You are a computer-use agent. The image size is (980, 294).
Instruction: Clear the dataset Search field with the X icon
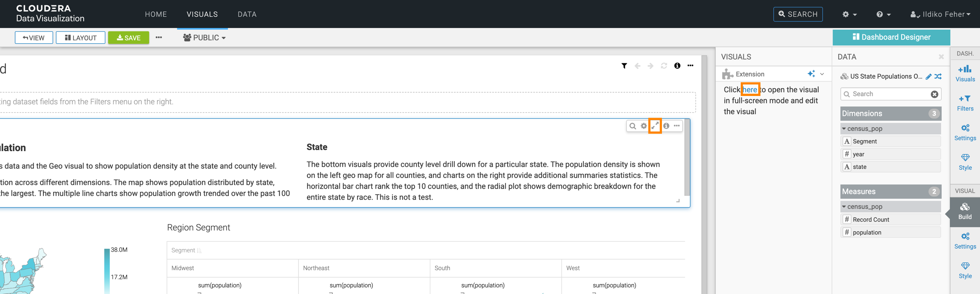[934, 94]
